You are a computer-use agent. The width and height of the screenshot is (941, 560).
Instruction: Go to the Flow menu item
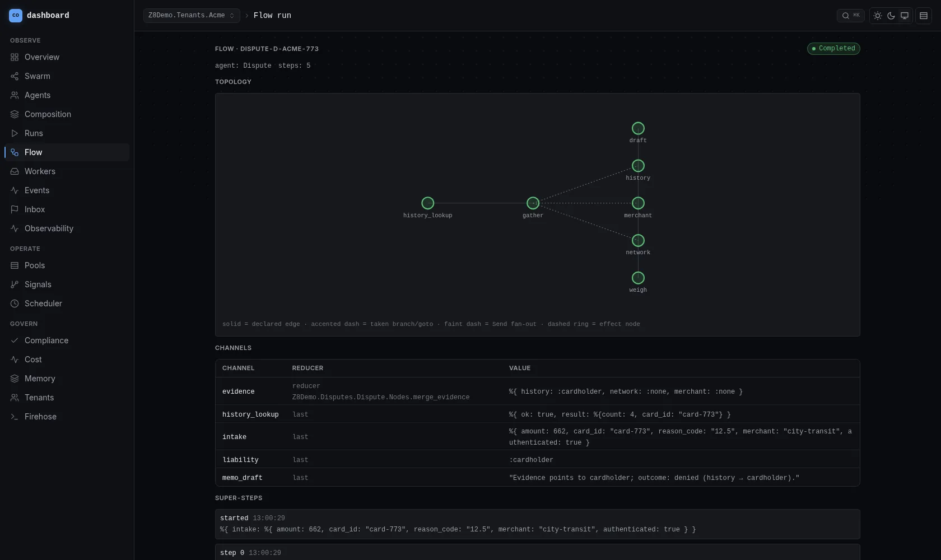(x=67, y=152)
